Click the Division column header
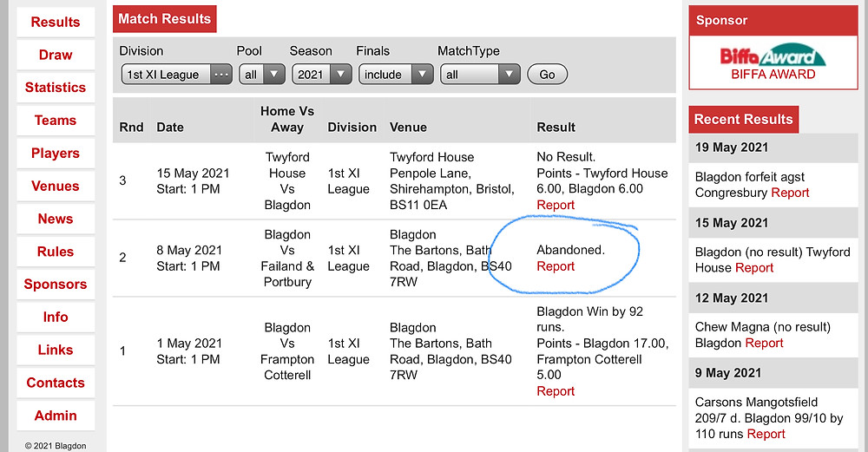868x452 pixels. [x=352, y=128]
